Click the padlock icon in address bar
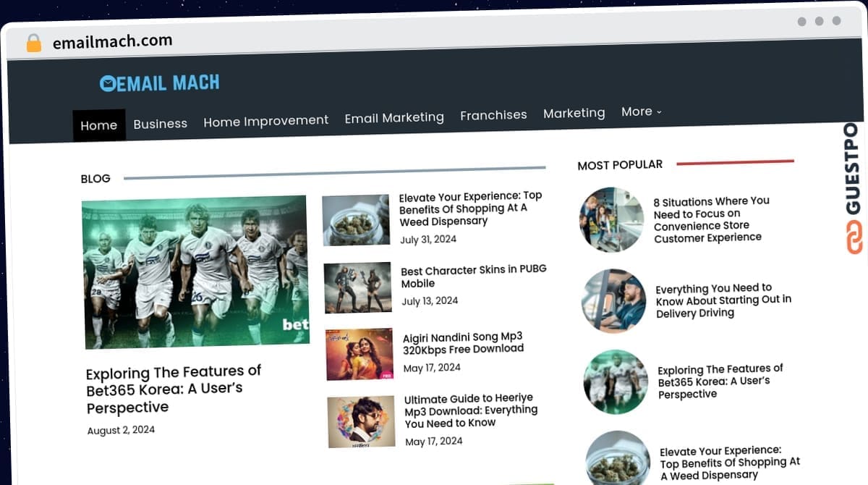868x485 pixels. coord(33,43)
